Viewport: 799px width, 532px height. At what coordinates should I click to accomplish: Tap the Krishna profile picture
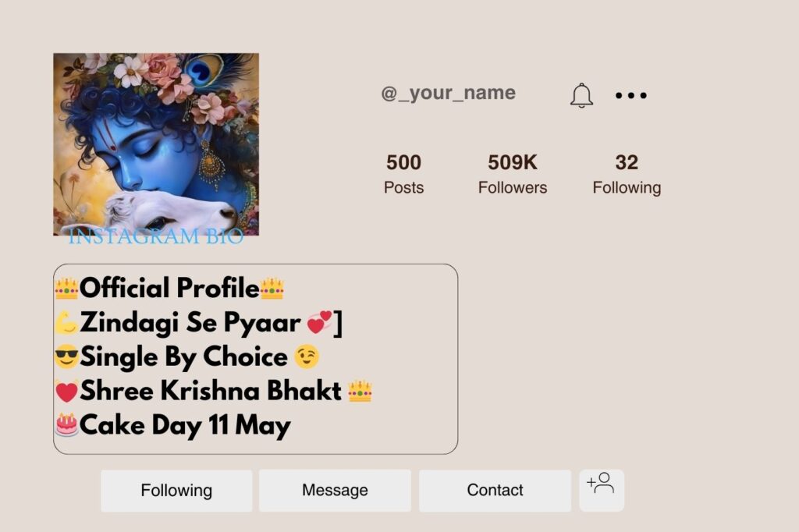pos(154,144)
